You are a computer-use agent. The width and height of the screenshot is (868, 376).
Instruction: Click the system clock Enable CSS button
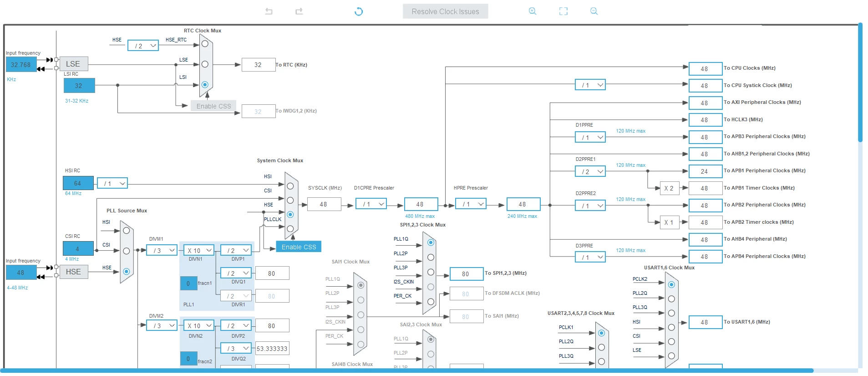coord(299,247)
